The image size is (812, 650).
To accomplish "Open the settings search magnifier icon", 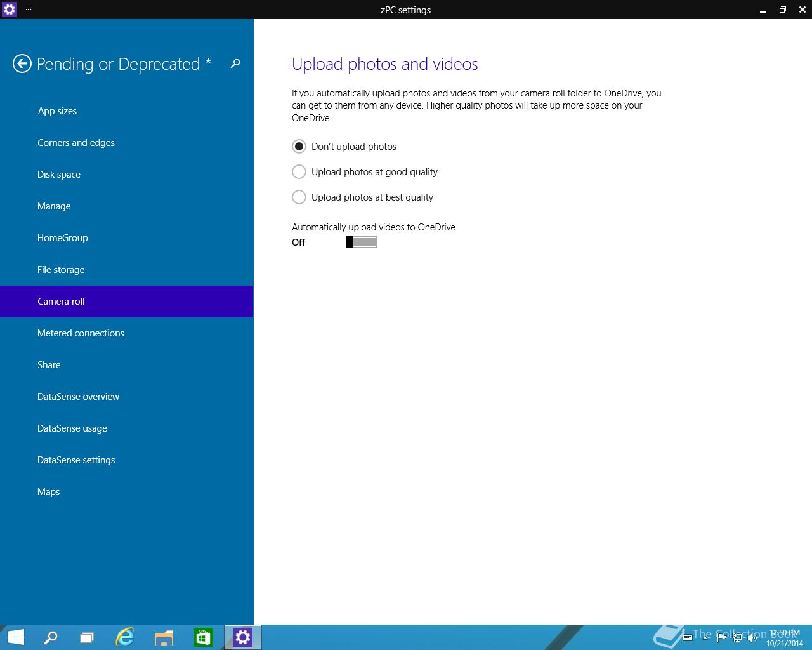I will (x=235, y=63).
